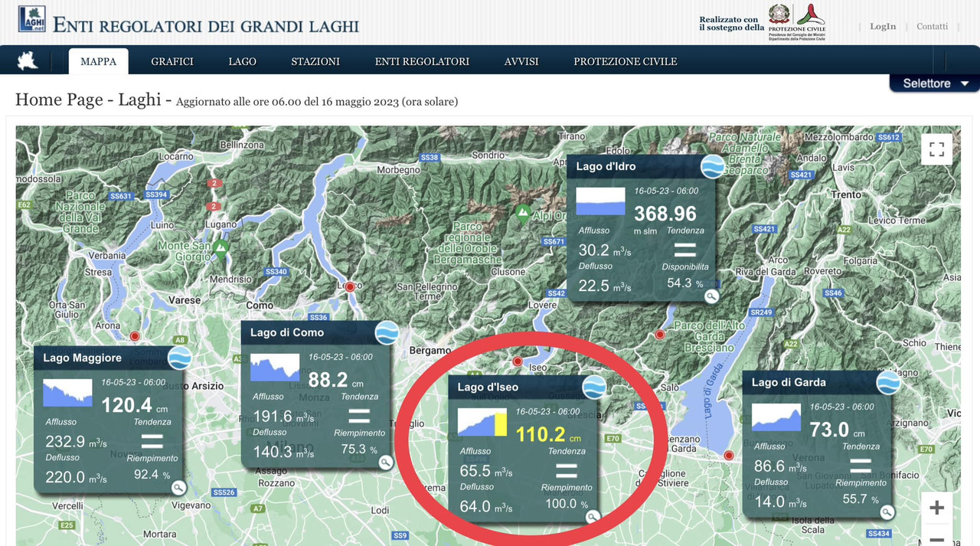Open the Avvisi menu item
This screenshot has height=546, width=980.
[521, 61]
